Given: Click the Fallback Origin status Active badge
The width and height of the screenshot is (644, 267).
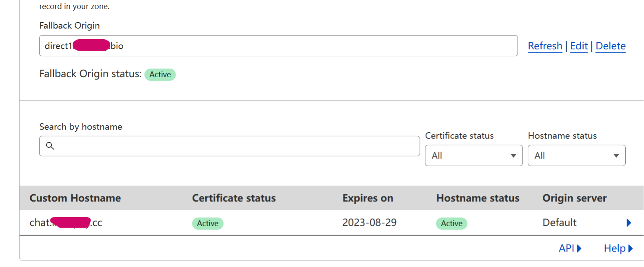Looking at the screenshot, I should (160, 75).
